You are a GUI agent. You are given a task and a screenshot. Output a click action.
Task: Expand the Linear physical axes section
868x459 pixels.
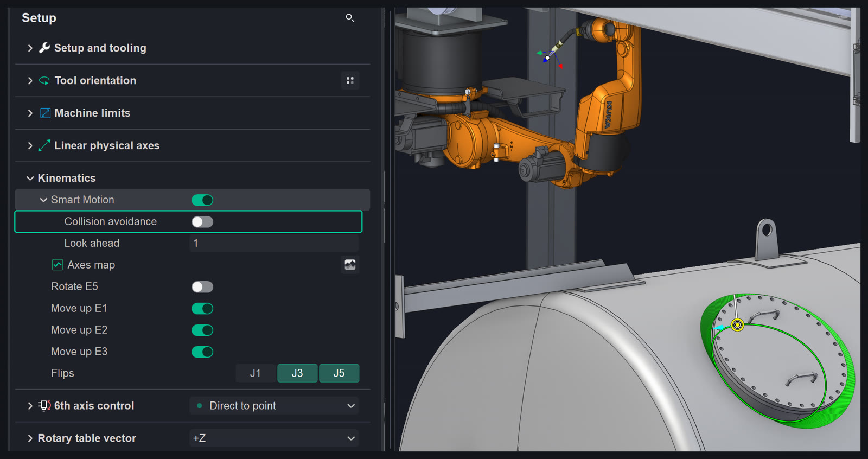pos(30,146)
